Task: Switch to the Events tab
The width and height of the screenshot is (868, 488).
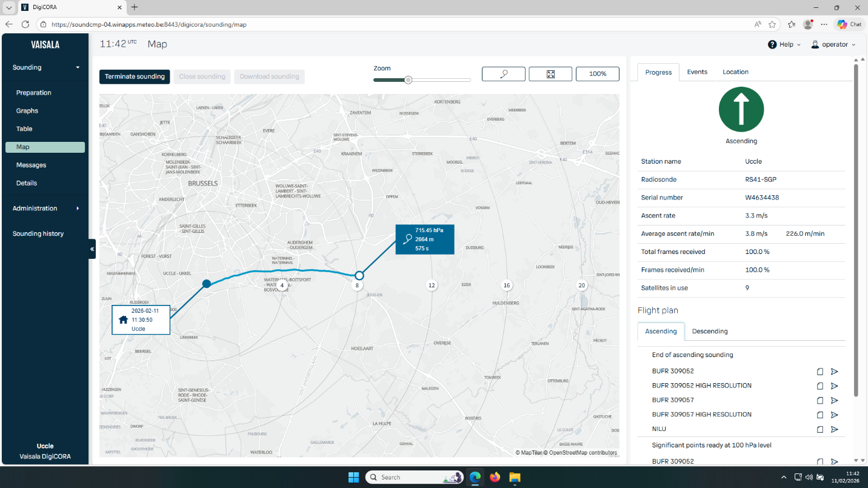Action: coord(697,72)
